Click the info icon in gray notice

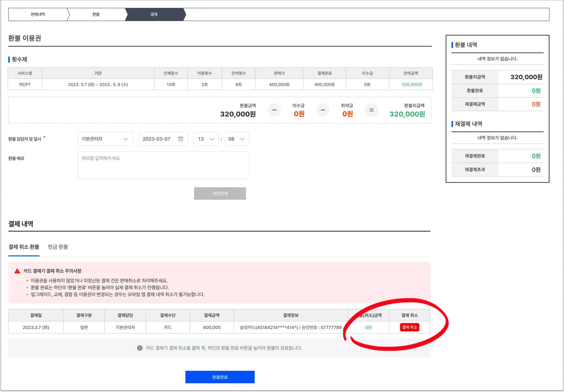[x=140, y=348]
